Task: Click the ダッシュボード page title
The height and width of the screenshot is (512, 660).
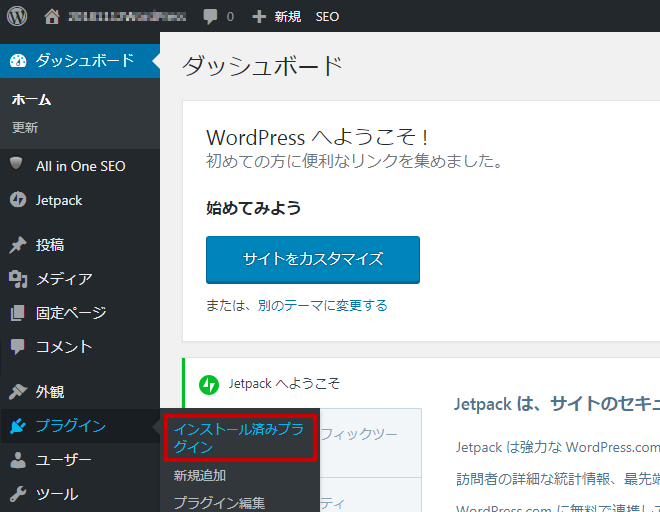Action: tap(262, 66)
